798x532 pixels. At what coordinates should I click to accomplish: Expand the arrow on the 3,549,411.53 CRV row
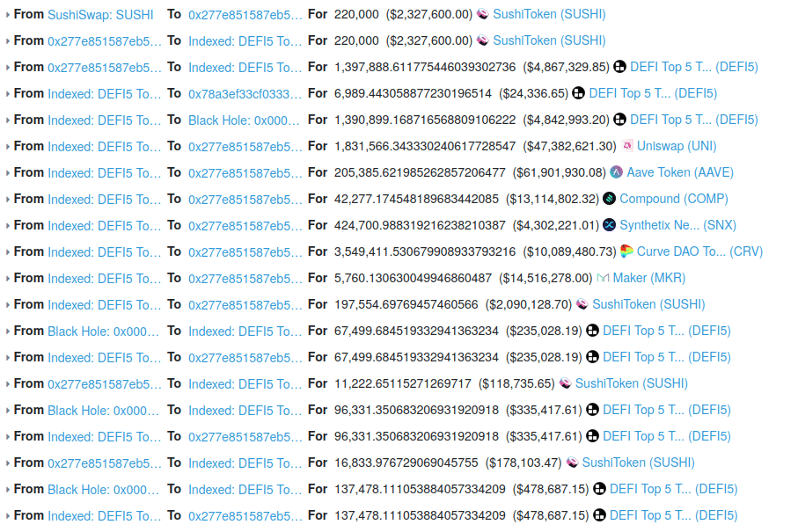click(8, 252)
